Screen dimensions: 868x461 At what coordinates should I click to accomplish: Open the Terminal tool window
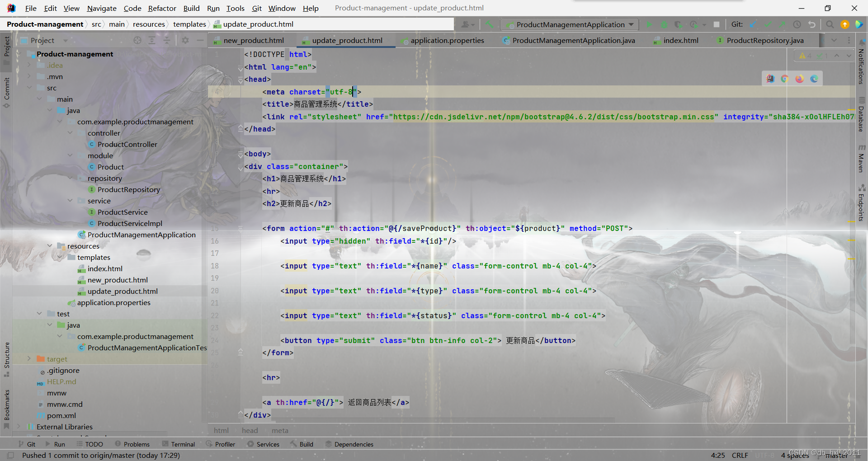pos(178,444)
